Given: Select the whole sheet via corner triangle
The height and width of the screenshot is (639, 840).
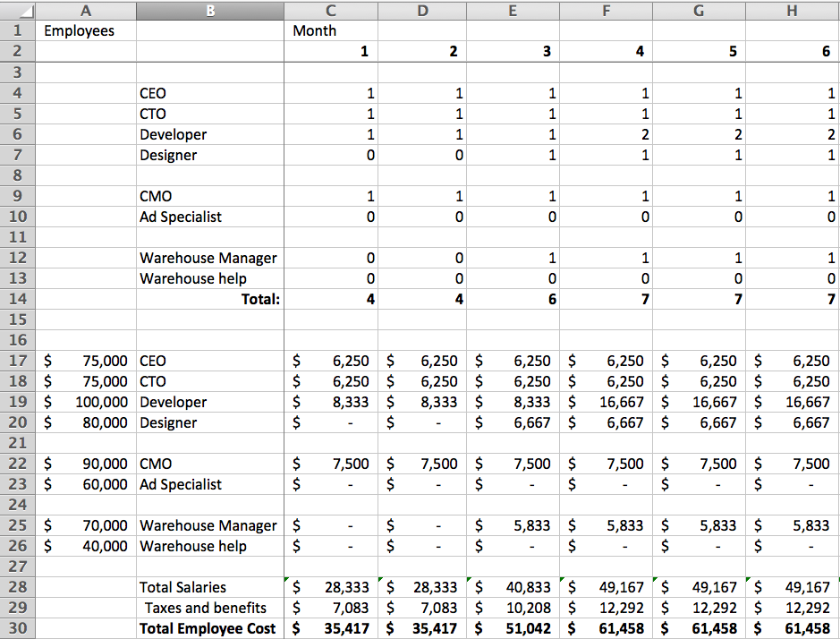Looking at the screenshot, I should coord(18,10).
